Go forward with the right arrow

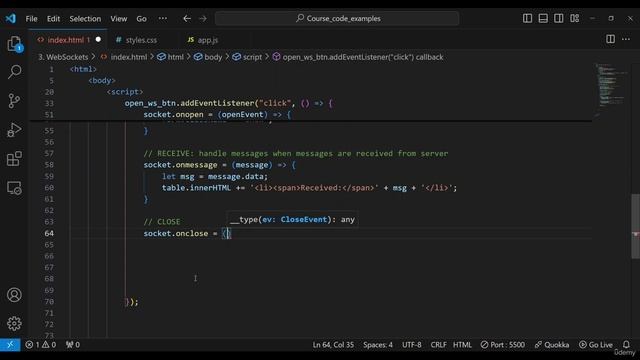(203, 18)
